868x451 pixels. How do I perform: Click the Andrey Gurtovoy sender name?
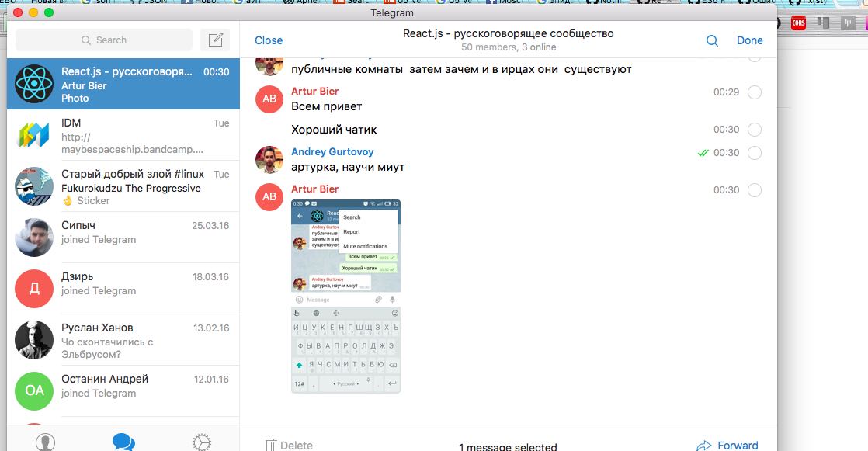pos(332,151)
